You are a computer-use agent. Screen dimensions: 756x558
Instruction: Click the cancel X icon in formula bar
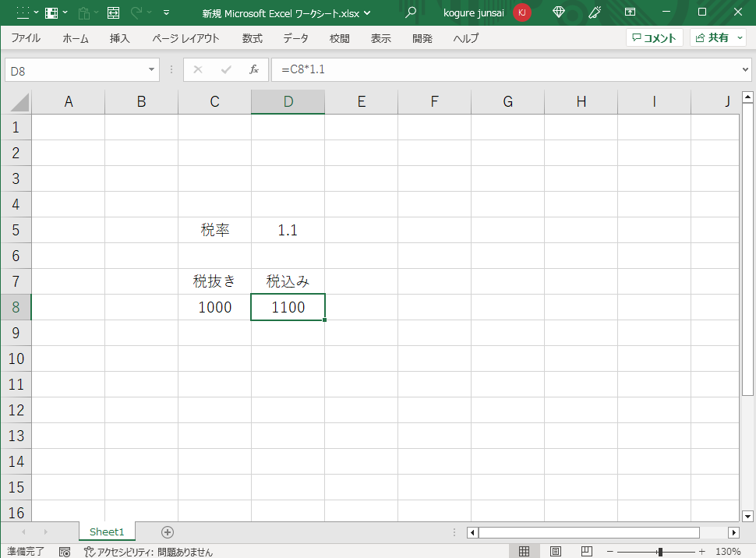[x=198, y=70]
